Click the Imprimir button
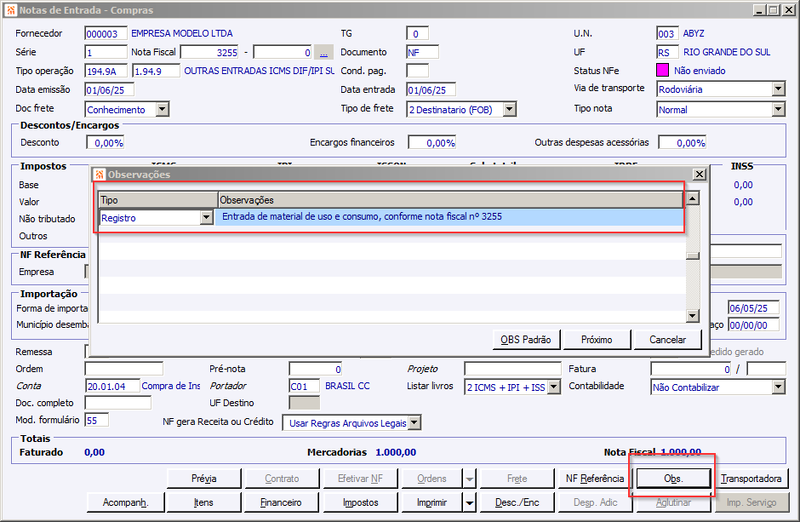The width and height of the screenshot is (800, 522). click(x=432, y=503)
